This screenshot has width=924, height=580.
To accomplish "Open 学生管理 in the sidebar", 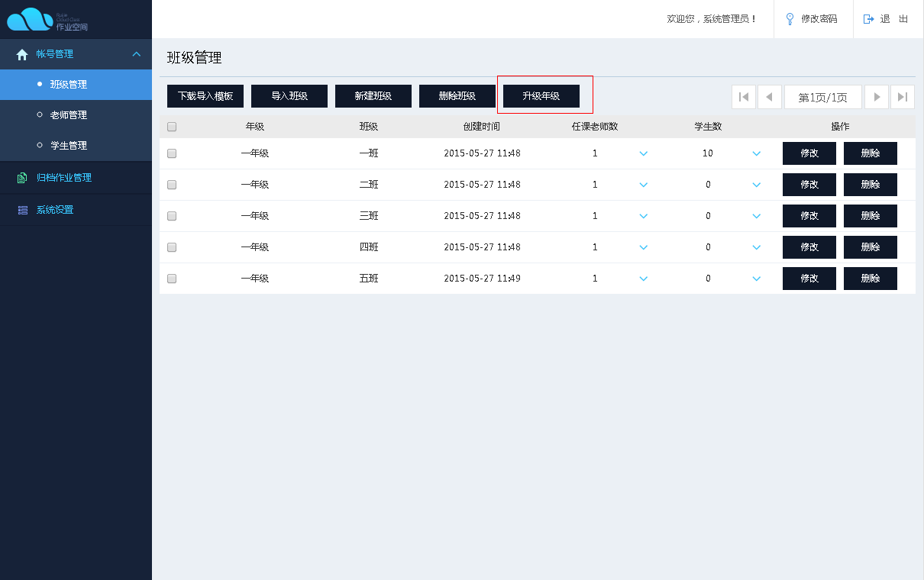I will [69, 146].
